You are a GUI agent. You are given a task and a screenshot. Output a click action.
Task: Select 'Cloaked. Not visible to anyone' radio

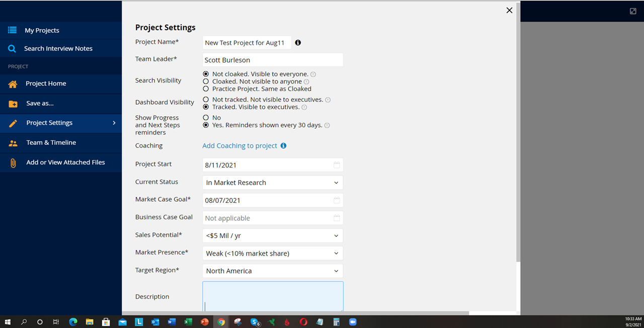206,81
